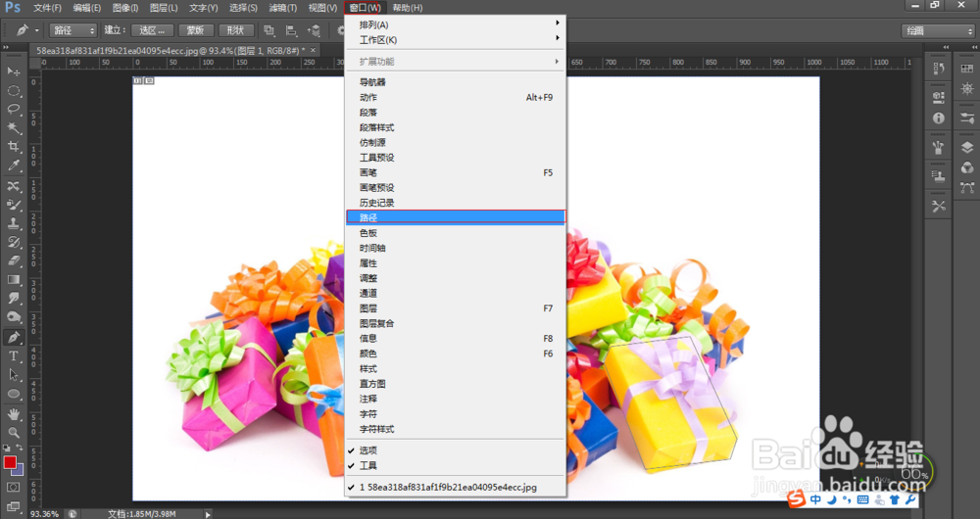Viewport: 980px width, 519px height.
Task: Click the 形状 button
Action: click(x=235, y=30)
